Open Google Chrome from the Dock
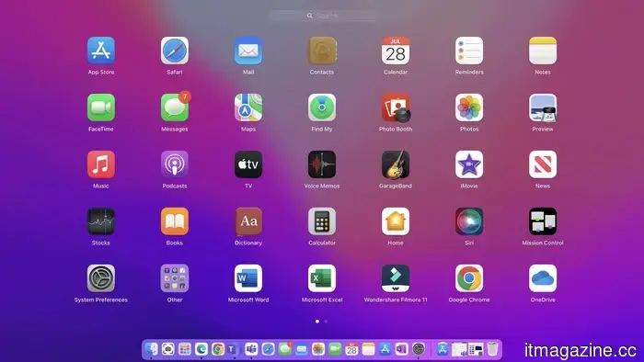 (218, 349)
